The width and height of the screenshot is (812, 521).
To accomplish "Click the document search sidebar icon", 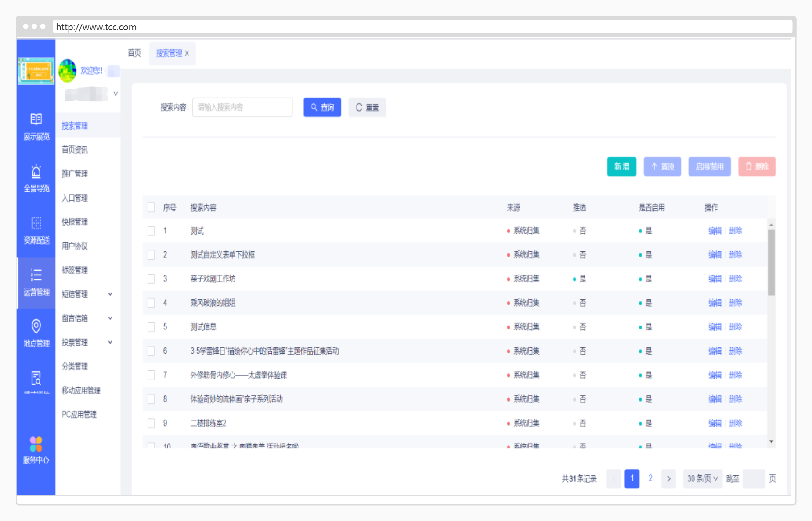I will point(36,378).
